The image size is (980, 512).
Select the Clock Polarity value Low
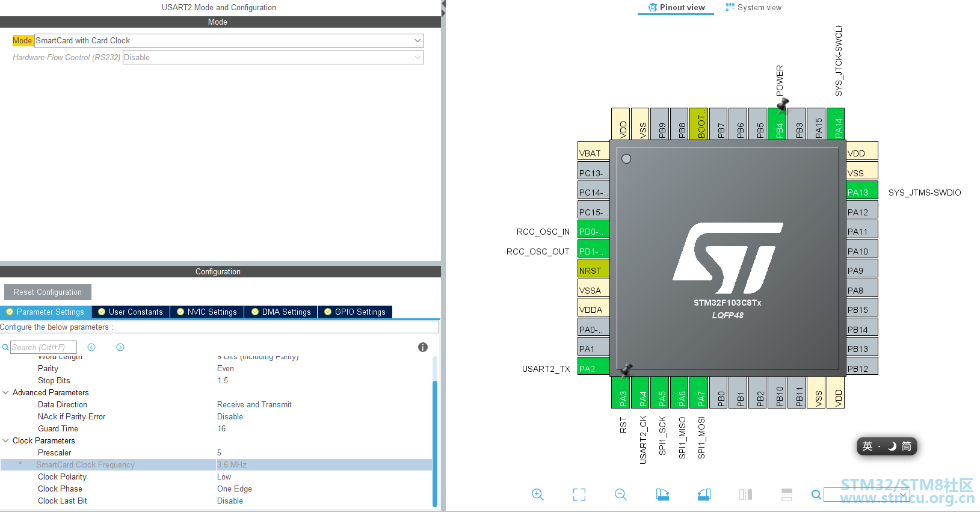[x=224, y=477]
